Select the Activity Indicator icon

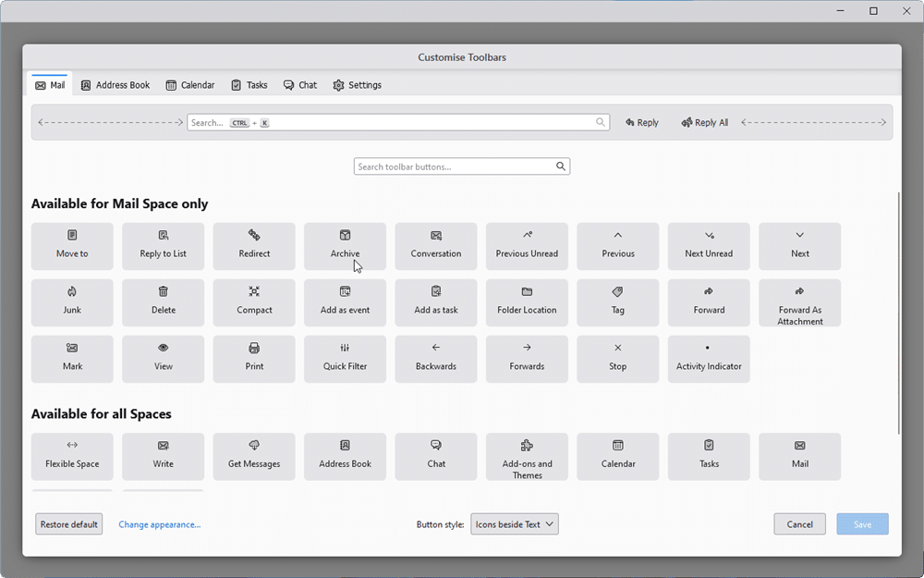click(708, 359)
